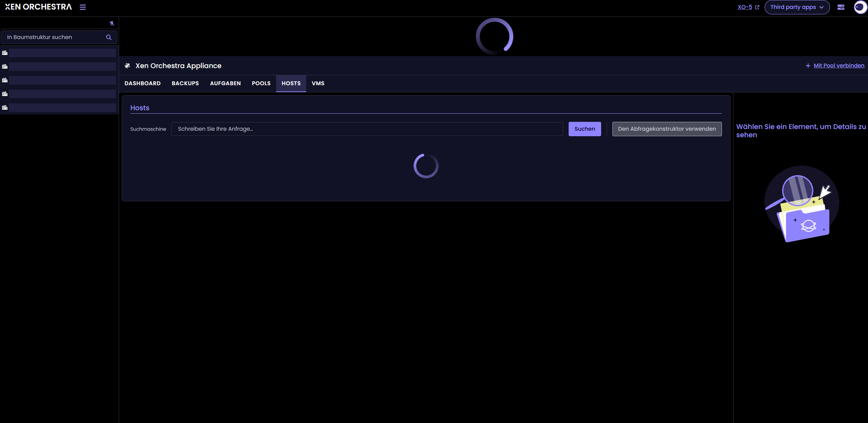
Task: Click the third pool icon in sidebar
Action: (5, 80)
